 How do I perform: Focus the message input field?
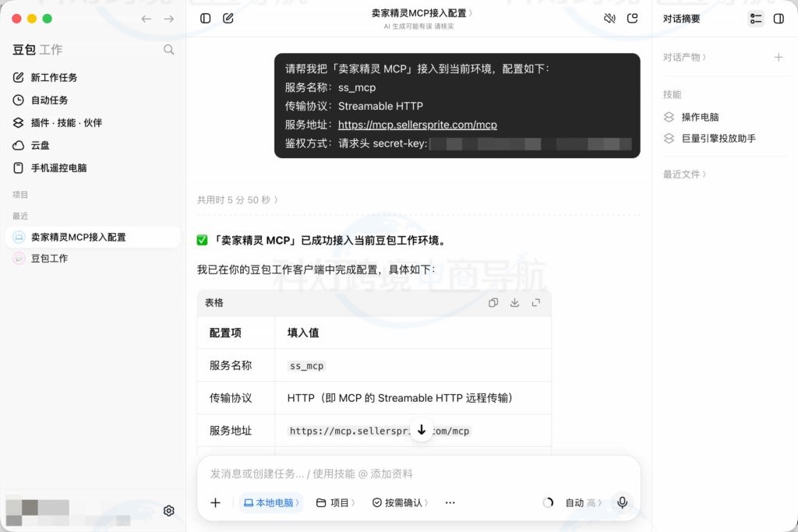(418, 474)
